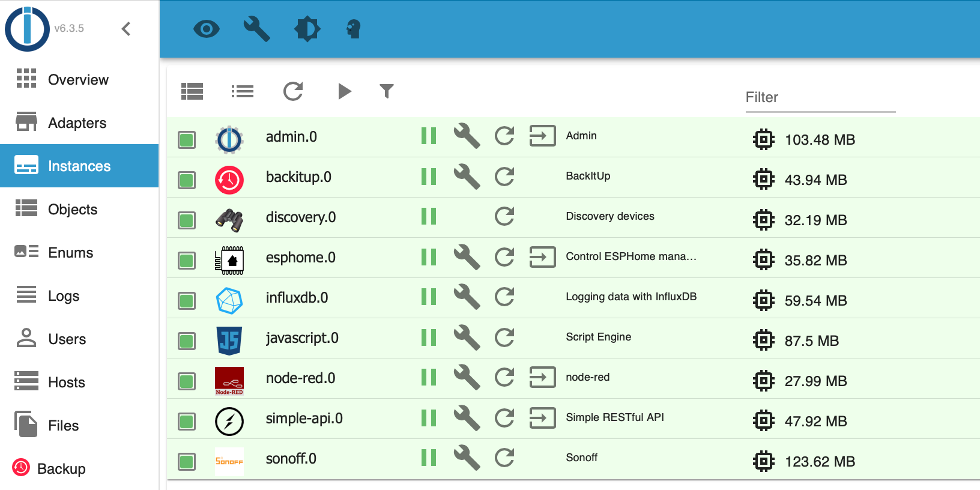Pause the backitup.0 instance
Viewport: 980px width, 490px height.
429,176
